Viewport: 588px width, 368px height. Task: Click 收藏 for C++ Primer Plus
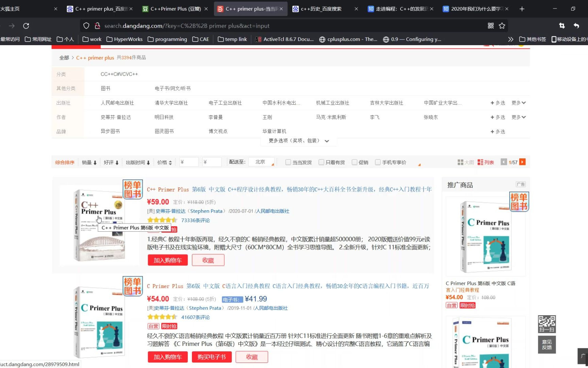click(208, 260)
